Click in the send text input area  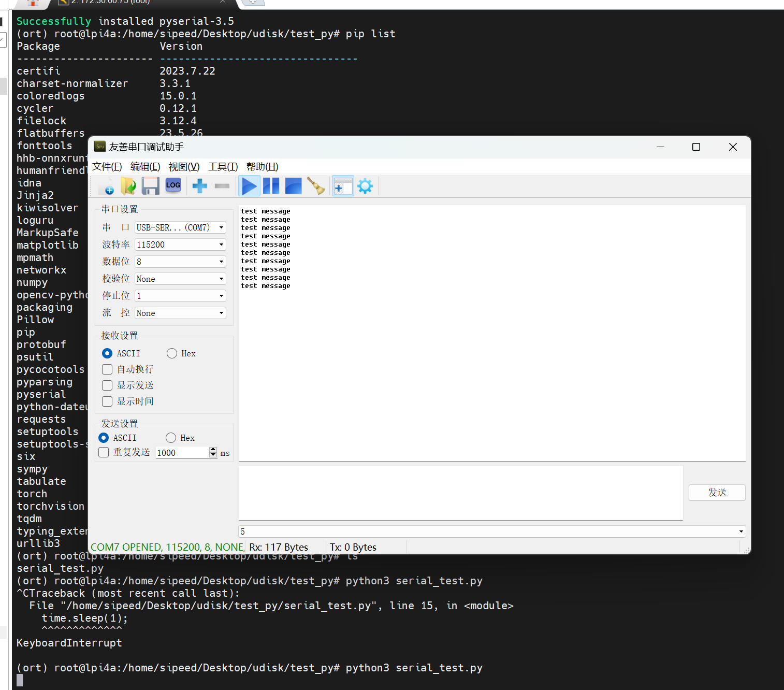click(461, 493)
